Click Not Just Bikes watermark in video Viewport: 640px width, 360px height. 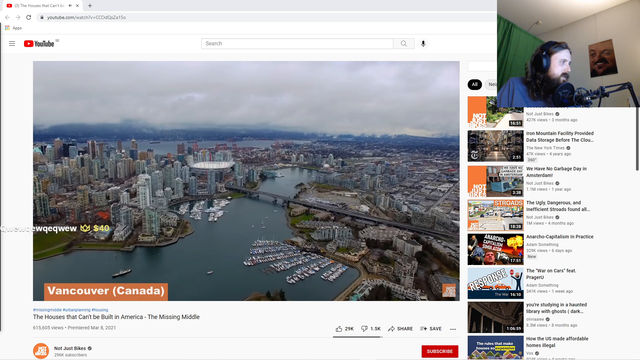coord(449,291)
